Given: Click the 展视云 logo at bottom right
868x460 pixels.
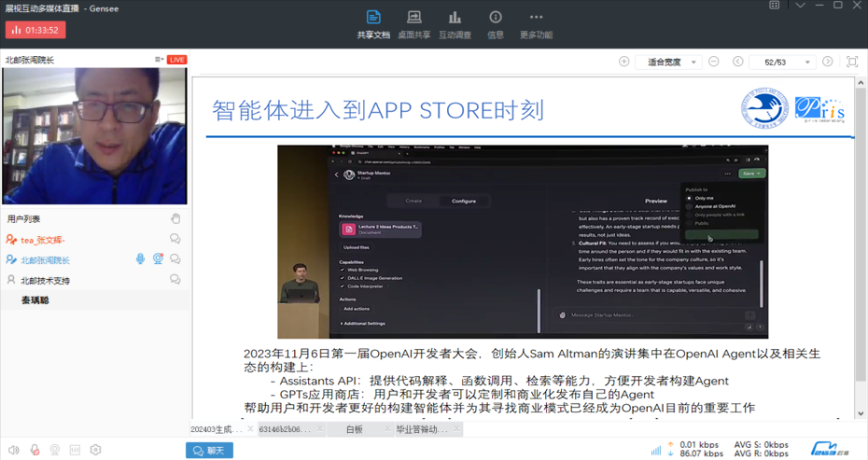Looking at the screenshot, I should (830, 450).
